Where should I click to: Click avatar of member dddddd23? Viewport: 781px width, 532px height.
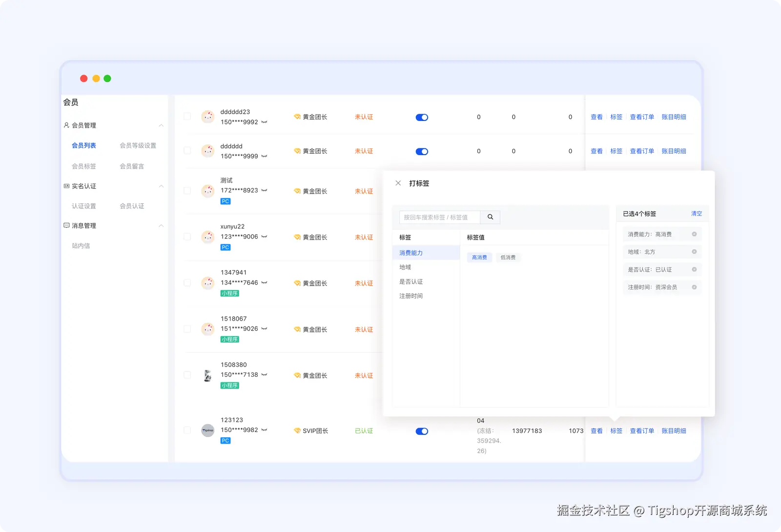pos(208,117)
